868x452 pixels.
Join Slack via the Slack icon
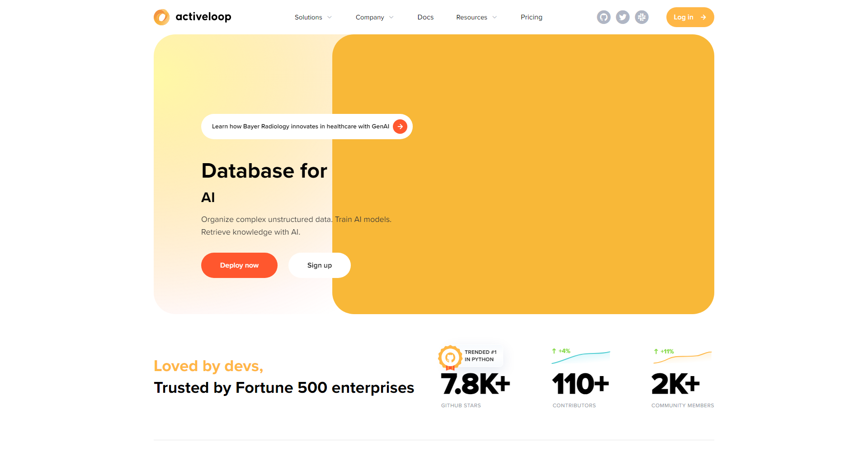pos(642,17)
